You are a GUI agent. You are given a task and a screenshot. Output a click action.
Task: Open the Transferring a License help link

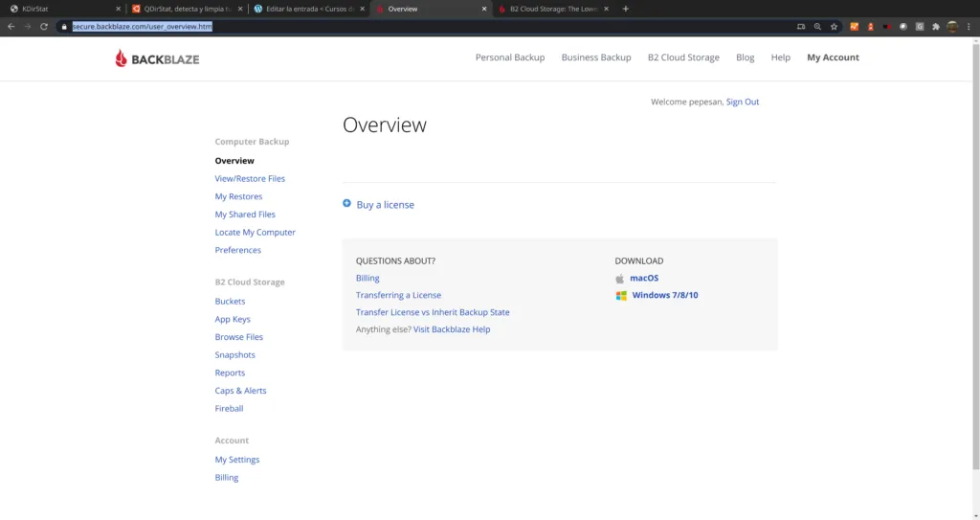click(398, 295)
